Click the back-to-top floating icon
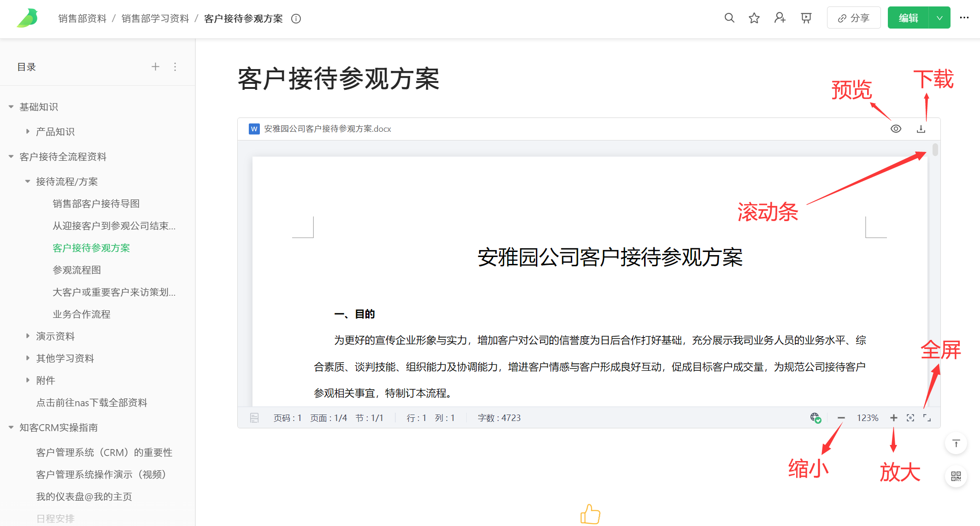The height and width of the screenshot is (526, 980). pos(956,444)
